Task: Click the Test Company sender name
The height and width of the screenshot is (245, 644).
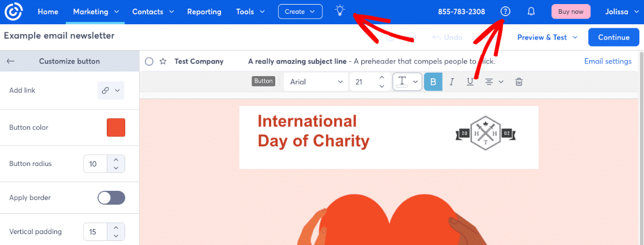Action: click(199, 62)
